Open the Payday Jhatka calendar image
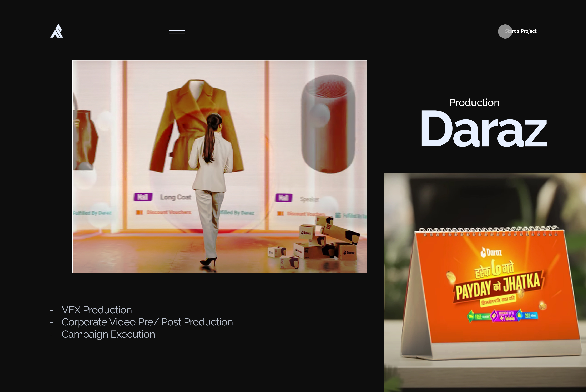 coord(485,282)
